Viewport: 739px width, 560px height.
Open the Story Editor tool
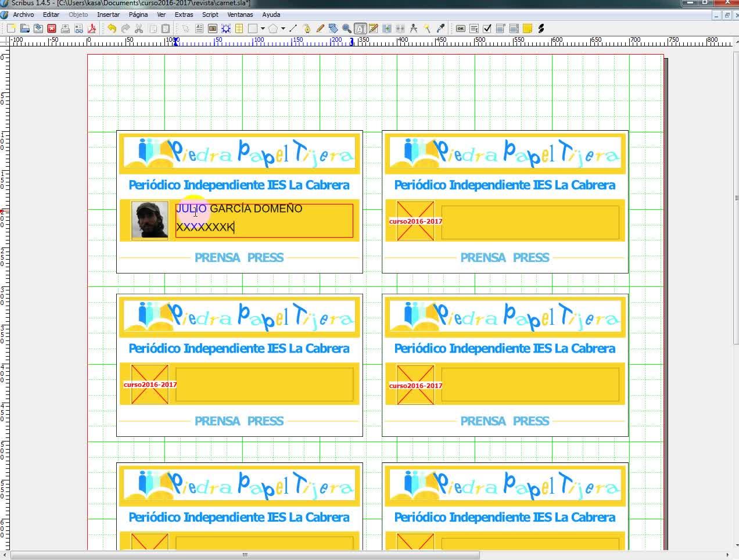coord(374,28)
